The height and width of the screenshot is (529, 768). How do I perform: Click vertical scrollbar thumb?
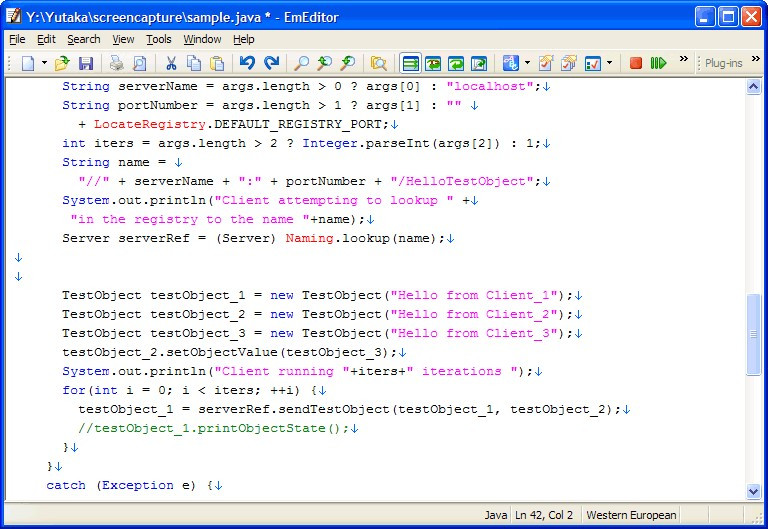(753, 335)
